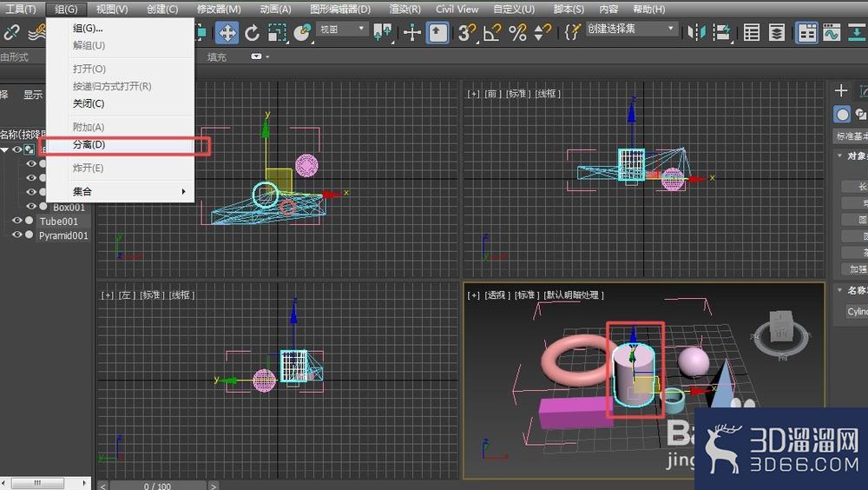Click the 加强 object type button
This screenshot has width=868, height=490.
(x=855, y=268)
